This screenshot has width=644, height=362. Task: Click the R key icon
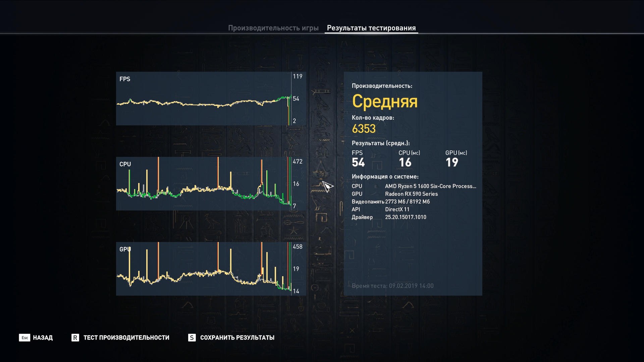(x=75, y=338)
